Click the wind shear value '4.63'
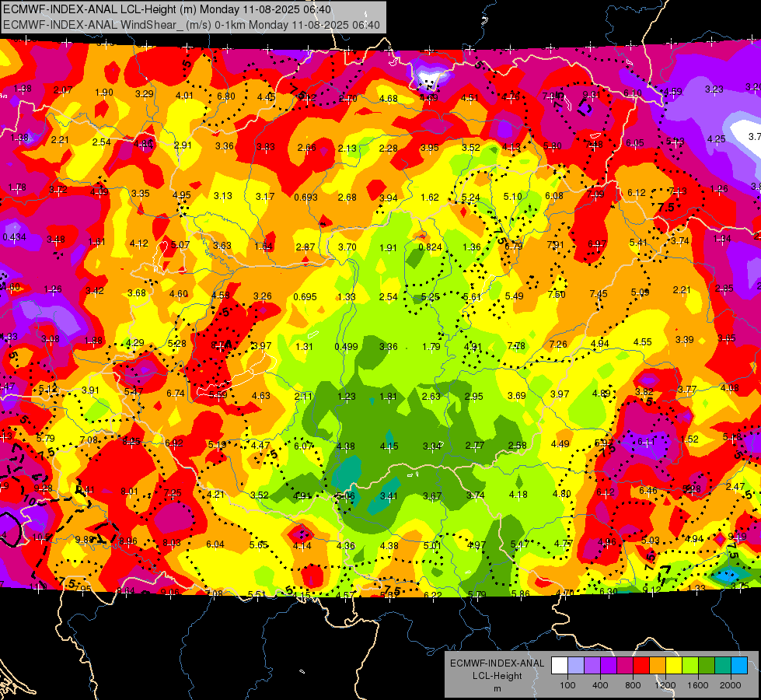The image size is (761, 700). 260,395
